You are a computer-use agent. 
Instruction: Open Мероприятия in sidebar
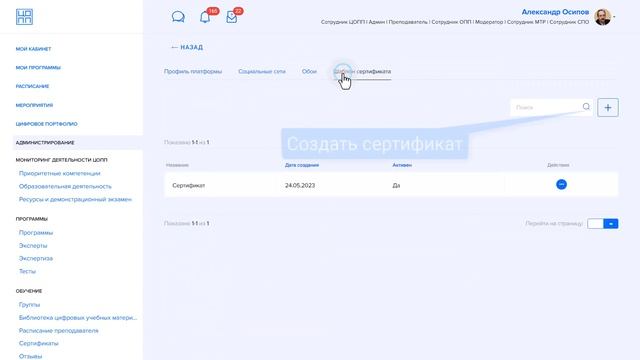coord(34,105)
